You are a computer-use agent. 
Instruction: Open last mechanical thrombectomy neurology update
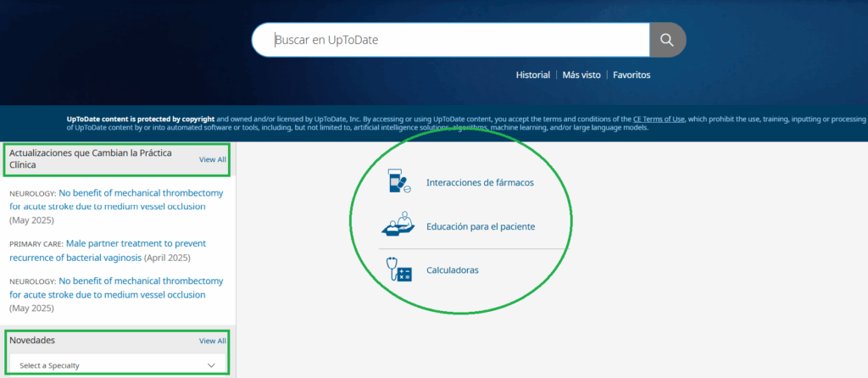tap(117, 288)
